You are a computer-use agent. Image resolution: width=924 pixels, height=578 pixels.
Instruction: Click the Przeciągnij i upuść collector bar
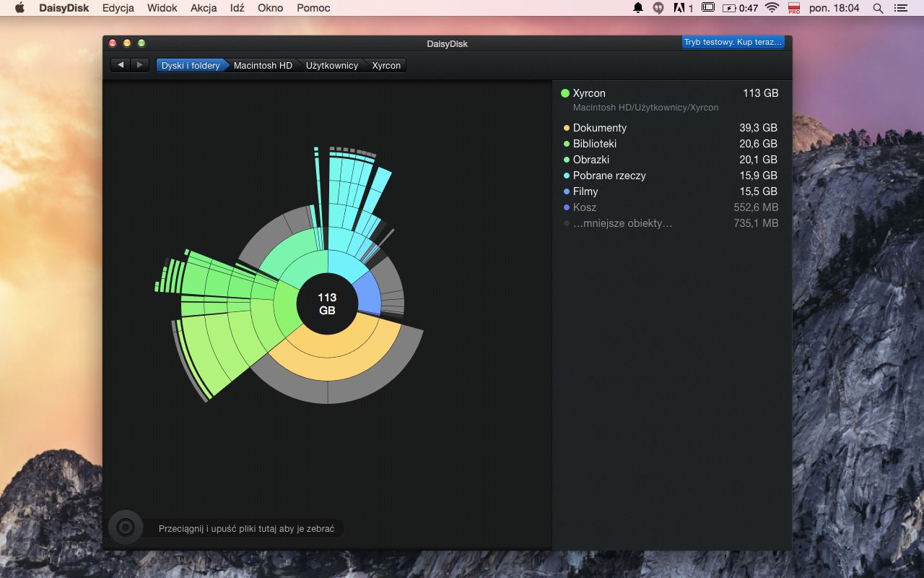coord(246,529)
